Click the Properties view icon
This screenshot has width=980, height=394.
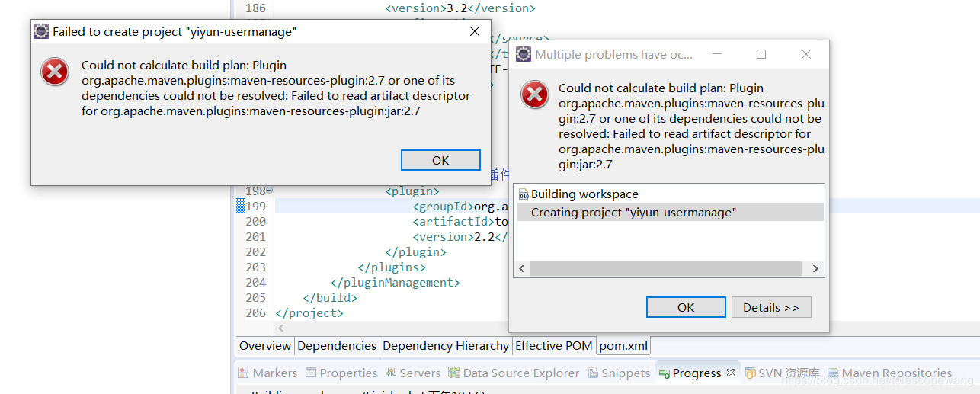(x=311, y=373)
